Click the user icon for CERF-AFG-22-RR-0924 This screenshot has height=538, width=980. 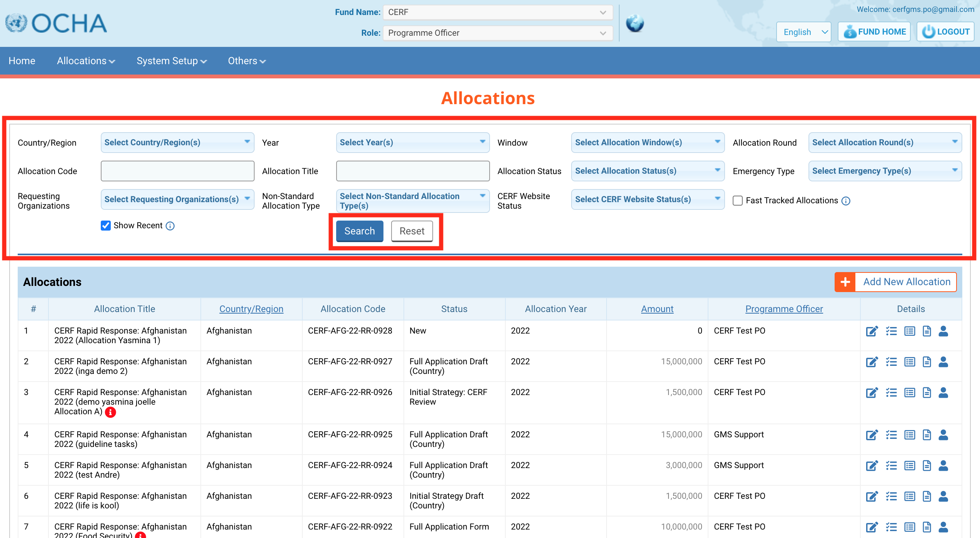click(x=943, y=466)
